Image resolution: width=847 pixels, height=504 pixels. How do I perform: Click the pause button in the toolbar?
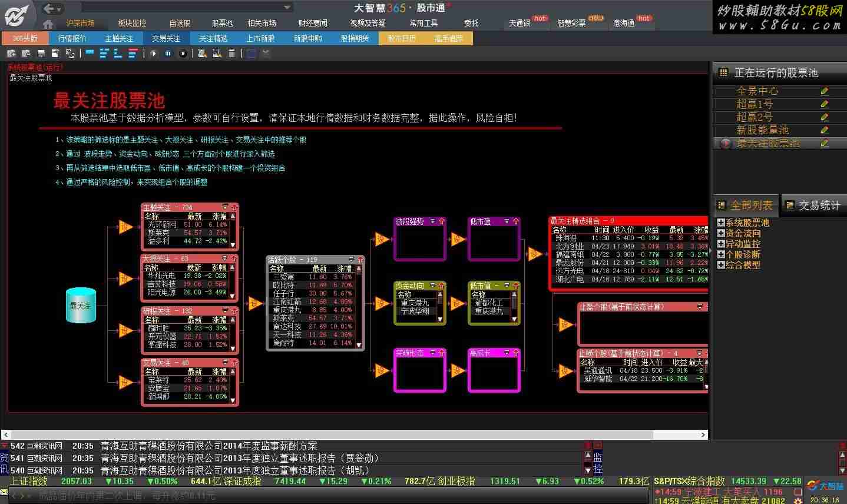pyautogui.click(x=168, y=54)
